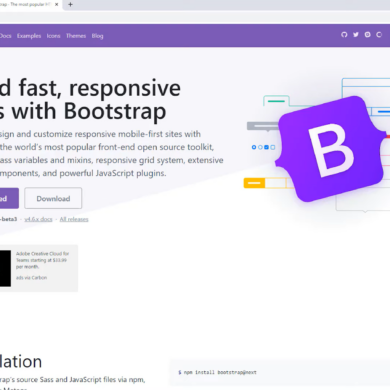Open the Docs nav item
Viewport: 390px width, 390px height.
[x=5, y=36]
